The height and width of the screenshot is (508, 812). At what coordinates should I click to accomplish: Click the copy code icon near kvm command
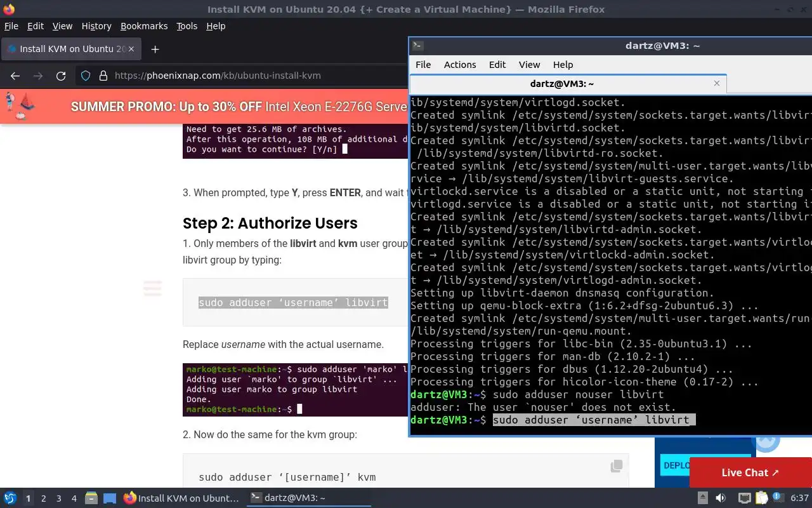click(616, 466)
